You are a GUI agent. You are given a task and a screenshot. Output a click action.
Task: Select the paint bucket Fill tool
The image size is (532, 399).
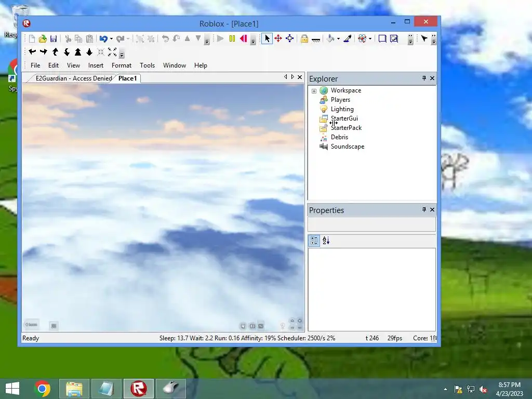tap(330, 38)
